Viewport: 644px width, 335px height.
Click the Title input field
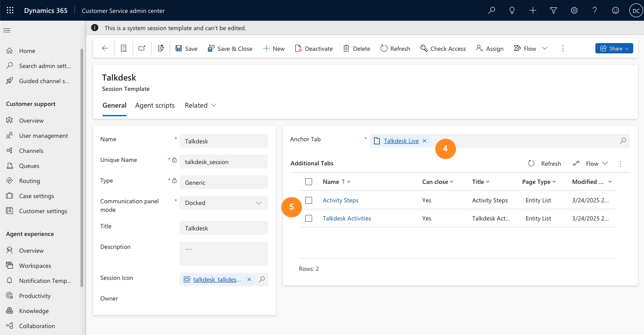(x=223, y=228)
